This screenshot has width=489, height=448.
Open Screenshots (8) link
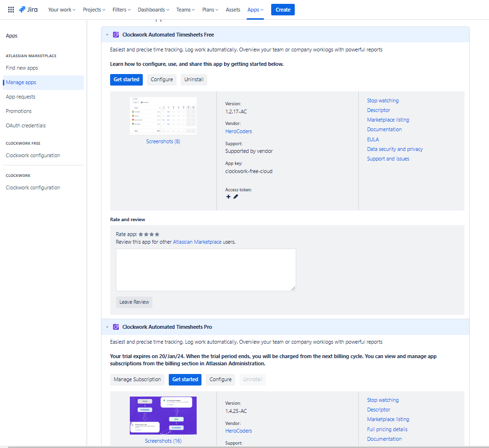click(x=163, y=141)
